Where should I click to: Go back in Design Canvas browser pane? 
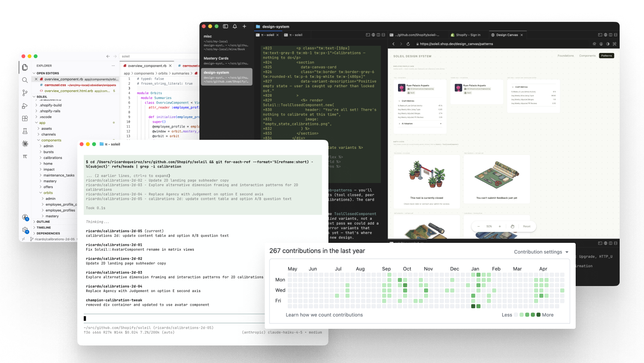pos(394,44)
